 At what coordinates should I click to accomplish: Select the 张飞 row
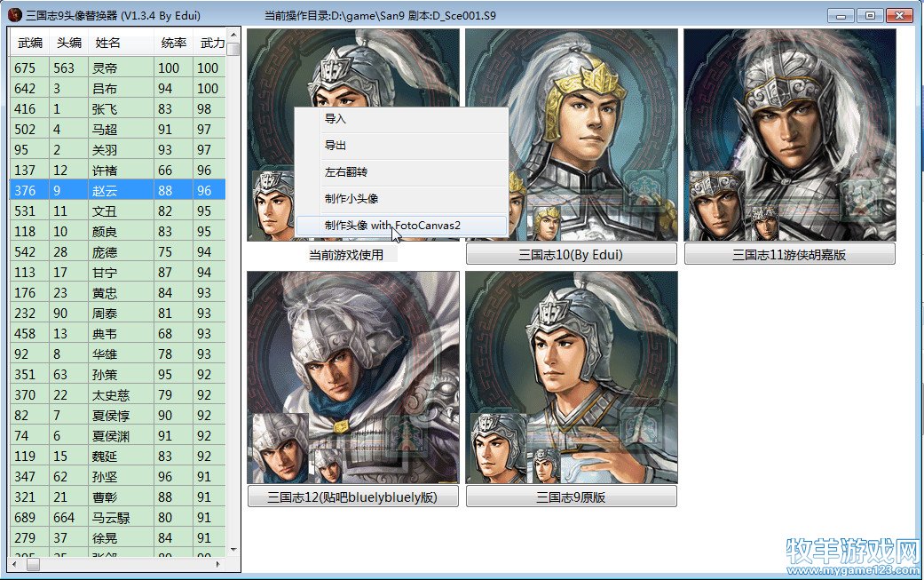coord(118,108)
